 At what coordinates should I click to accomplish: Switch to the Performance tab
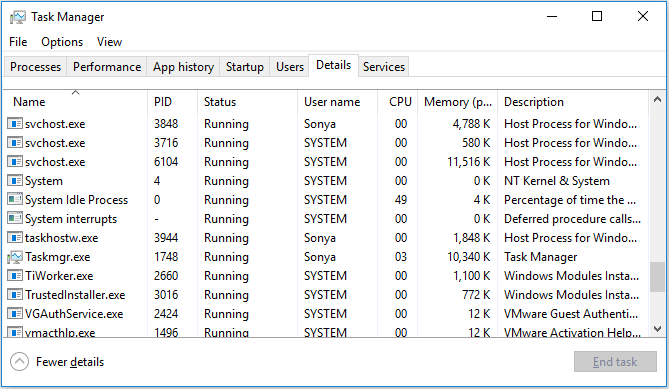[107, 67]
